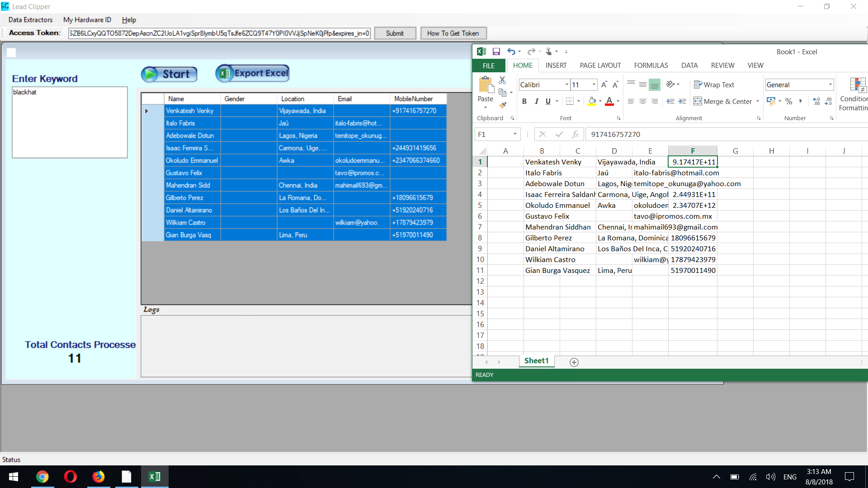Submit the access token
This screenshot has width=868, height=488.
(395, 33)
